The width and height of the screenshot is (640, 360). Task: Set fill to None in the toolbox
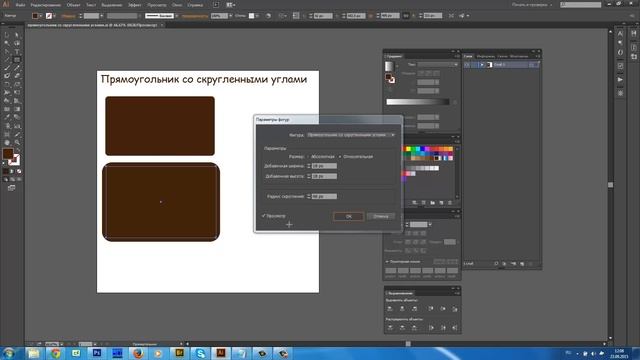(19, 171)
